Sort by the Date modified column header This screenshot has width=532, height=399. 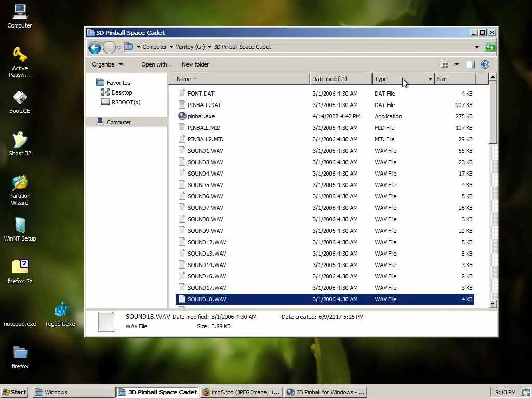pos(341,79)
